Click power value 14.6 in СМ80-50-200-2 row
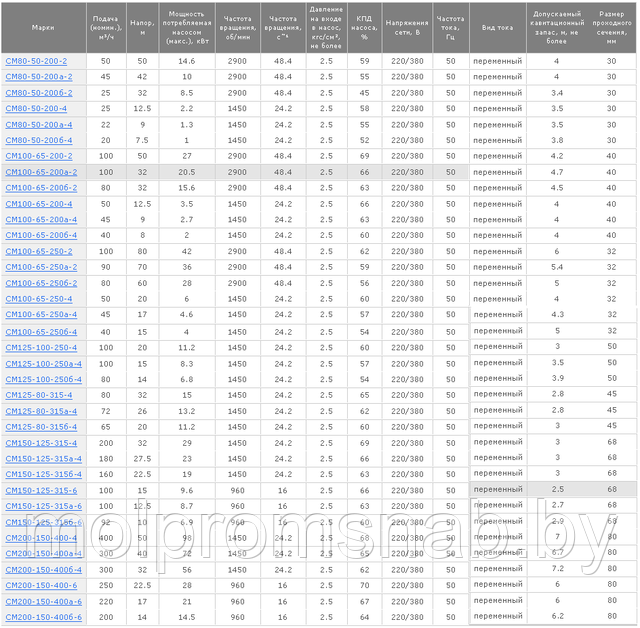The height and width of the screenshot is (628, 640). pos(187,61)
